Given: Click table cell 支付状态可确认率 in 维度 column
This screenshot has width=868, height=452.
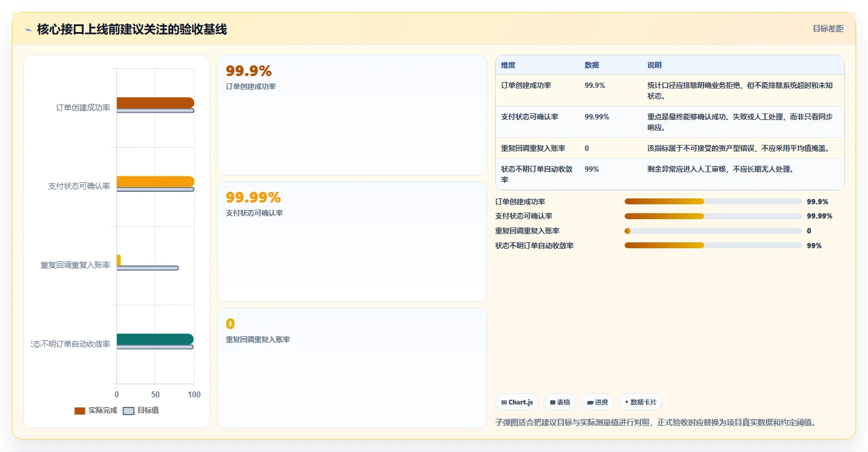Looking at the screenshot, I should click(530, 117).
